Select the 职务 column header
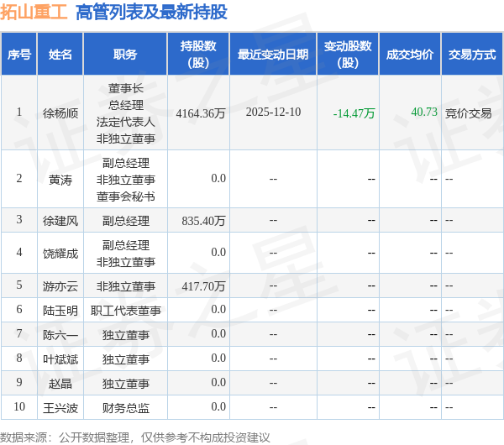Screen dimensions: 504x445 [125, 54]
